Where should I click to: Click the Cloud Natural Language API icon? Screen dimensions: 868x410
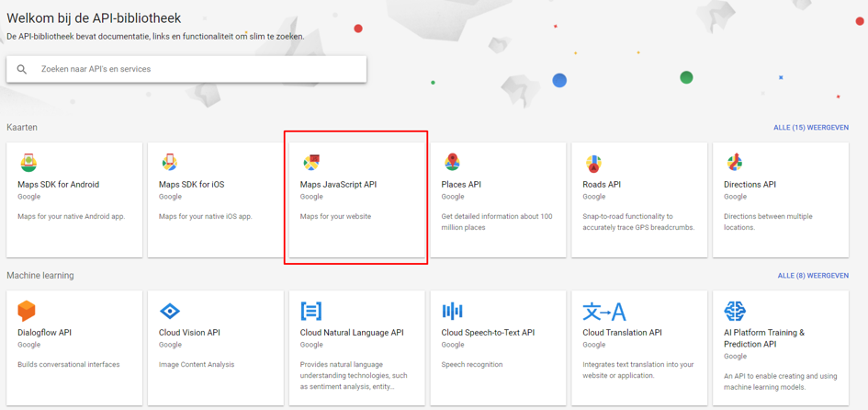point(311,311)
